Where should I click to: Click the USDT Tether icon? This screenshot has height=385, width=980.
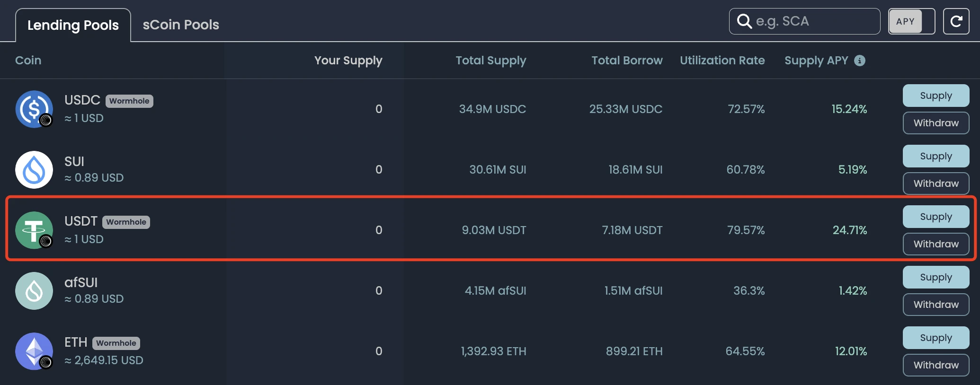pyautogui.click(x=34, y=230)
